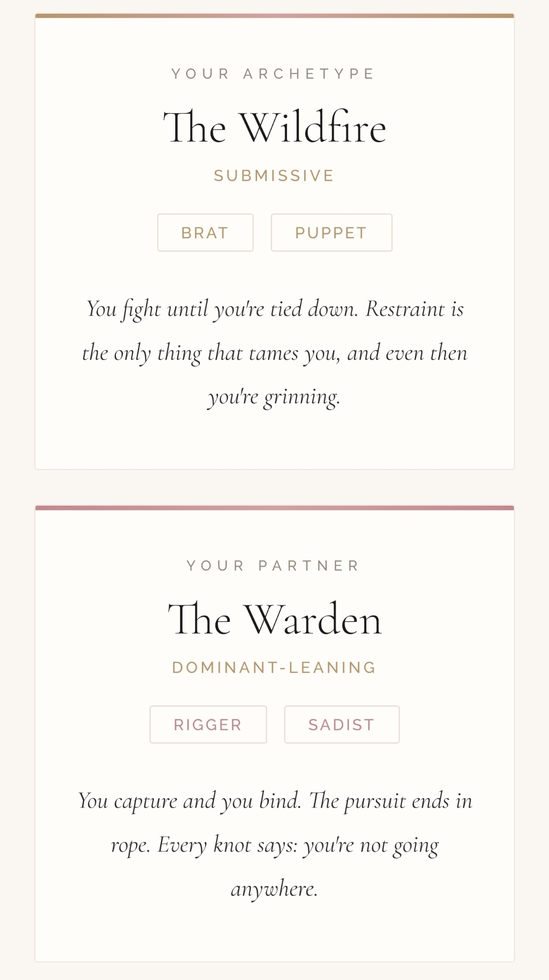The height and width of the screenshot is (980, 549).
Task: Click the sentence "You capture and you bind."
Action: point(190,801)
